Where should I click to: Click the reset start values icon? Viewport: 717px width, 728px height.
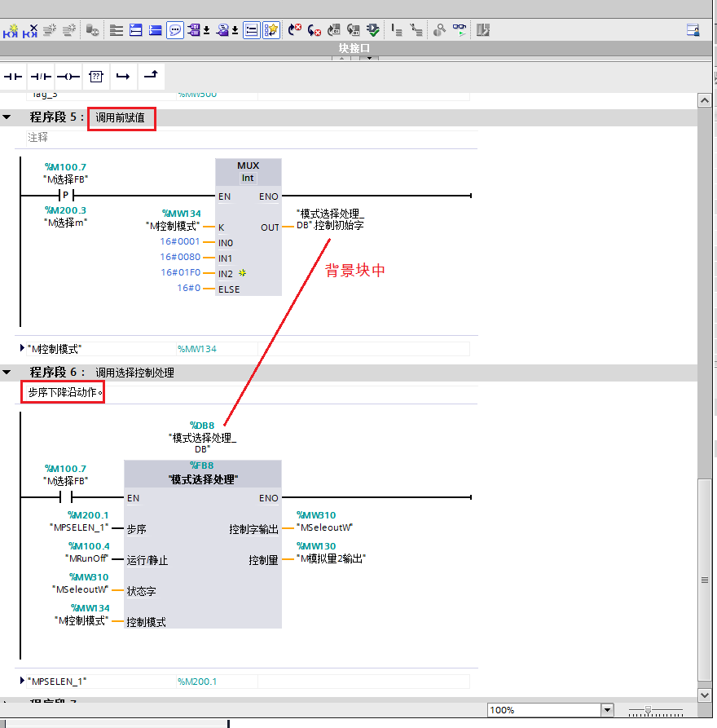(92, 30)
